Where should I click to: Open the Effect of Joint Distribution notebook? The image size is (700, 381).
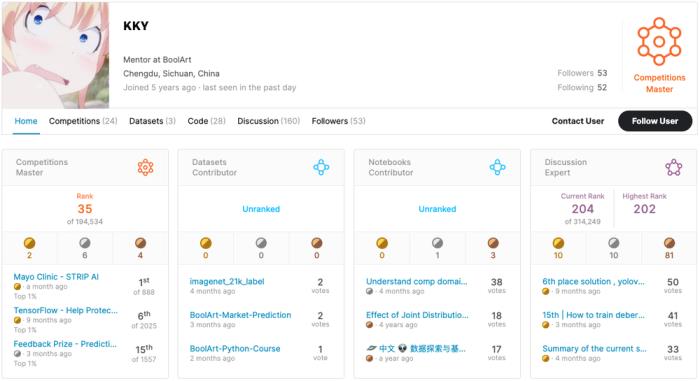[417, 315]
